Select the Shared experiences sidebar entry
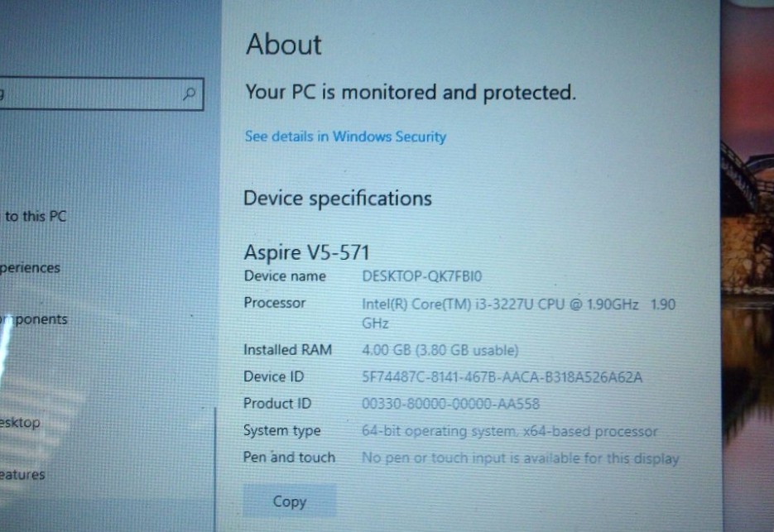Image resolution: width=774 pixels, height=532 pixels. click(30, 268)
